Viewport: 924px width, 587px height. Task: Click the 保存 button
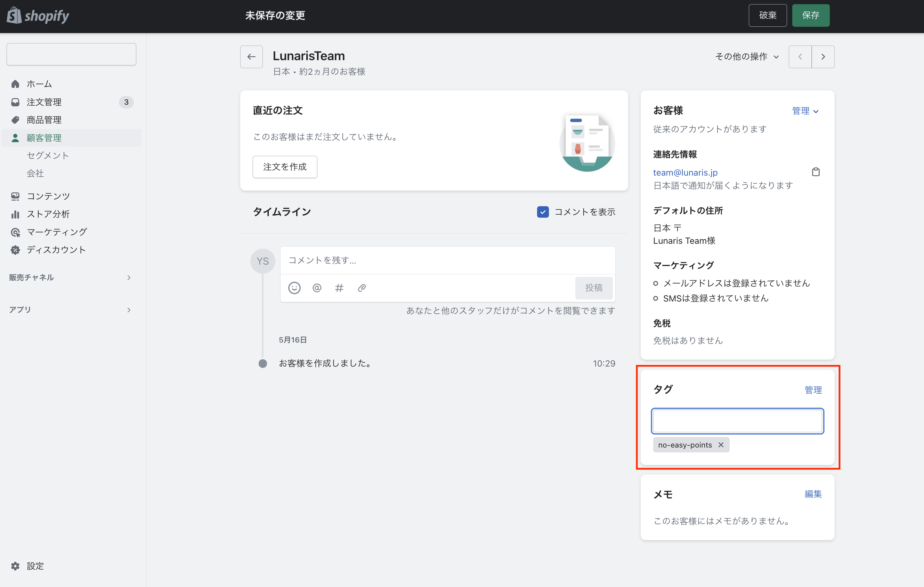pos(810,15)
